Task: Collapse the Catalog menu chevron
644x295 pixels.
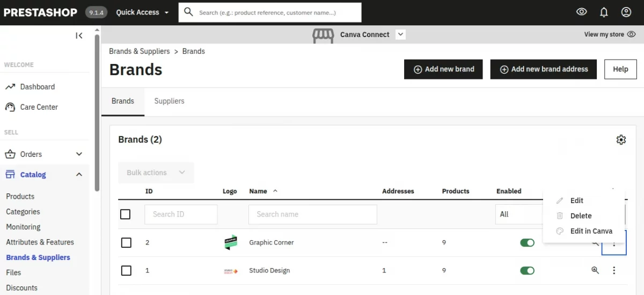Action: point(79,175)
